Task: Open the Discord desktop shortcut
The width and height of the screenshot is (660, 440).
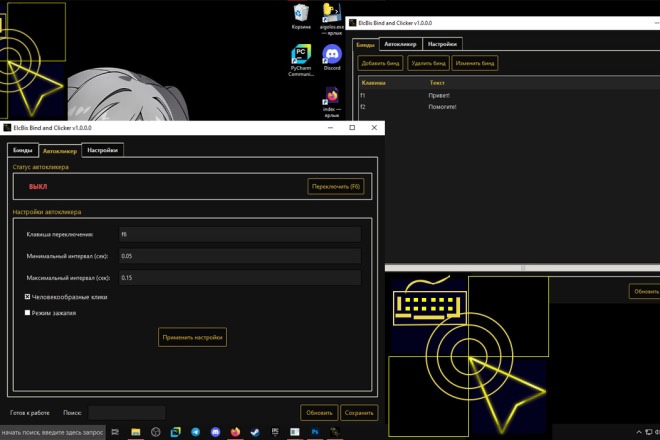Action: (332, 56)
